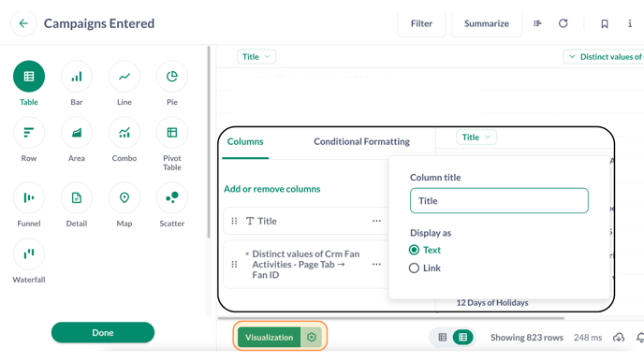Select the Row chart visualization

[29, 133]
